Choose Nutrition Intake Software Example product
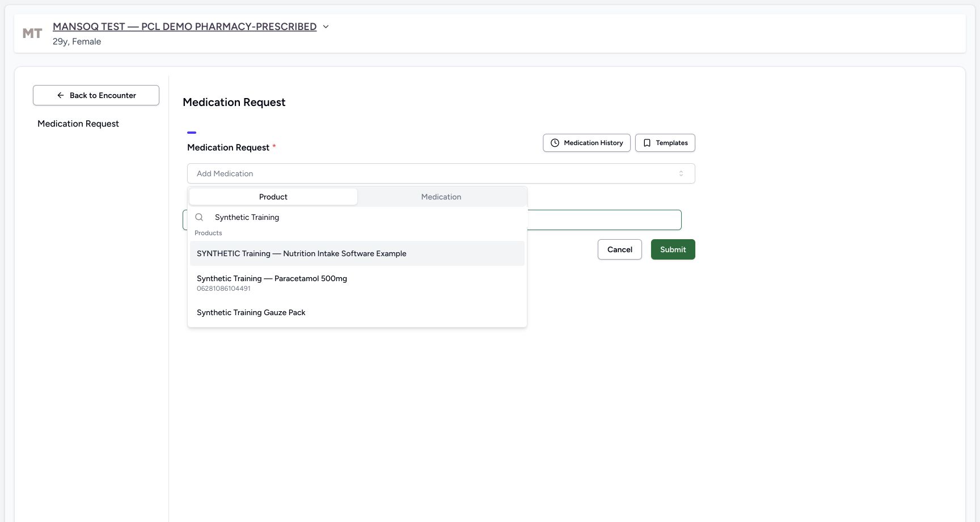 (357, 253)
